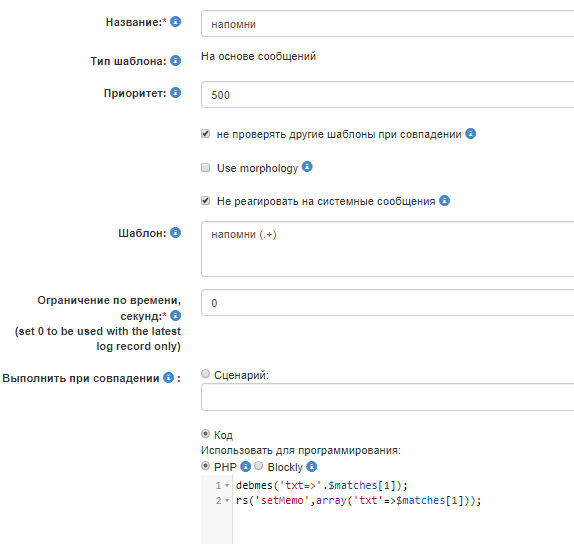Click info icon beside Тип шаблона
Viewport: 574px width, 544px height.
pos(175,60)
